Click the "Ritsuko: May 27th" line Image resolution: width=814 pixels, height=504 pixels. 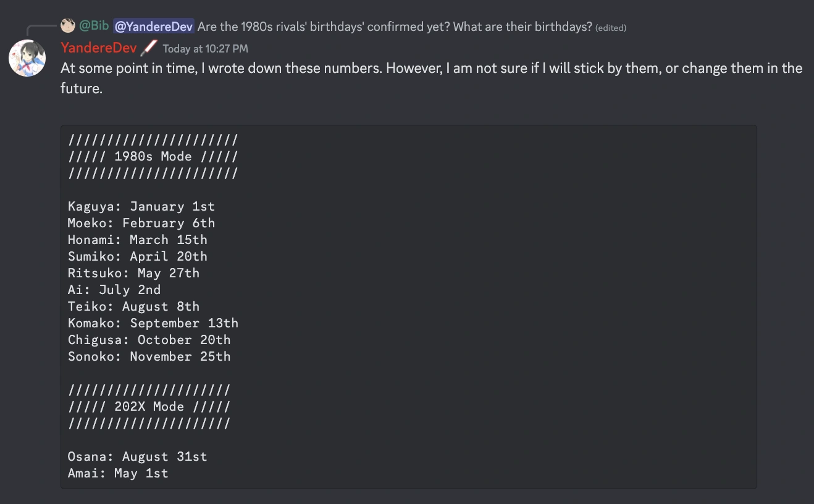click(x=133, y=274)
